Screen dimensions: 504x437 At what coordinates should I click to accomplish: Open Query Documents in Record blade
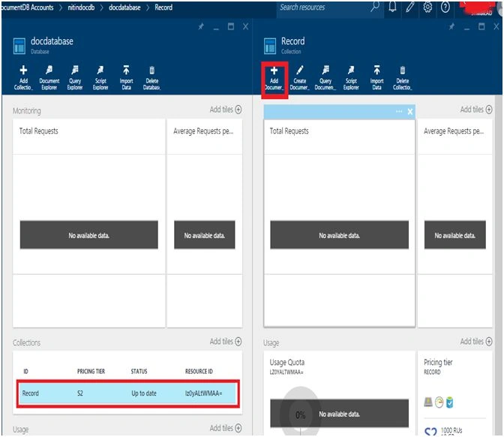[x=325, y=78]
